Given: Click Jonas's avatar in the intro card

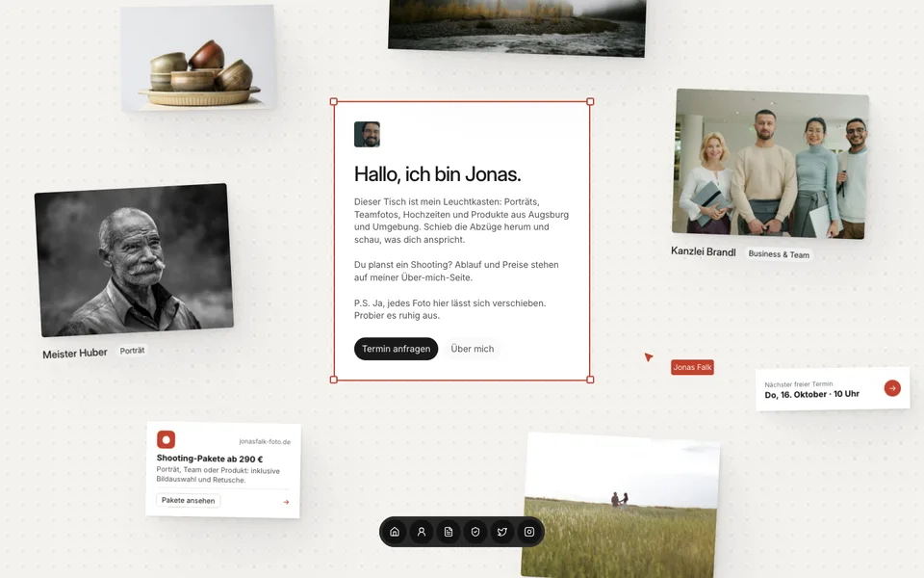Looking at the screenshot, I should click(x=367, y=135).
